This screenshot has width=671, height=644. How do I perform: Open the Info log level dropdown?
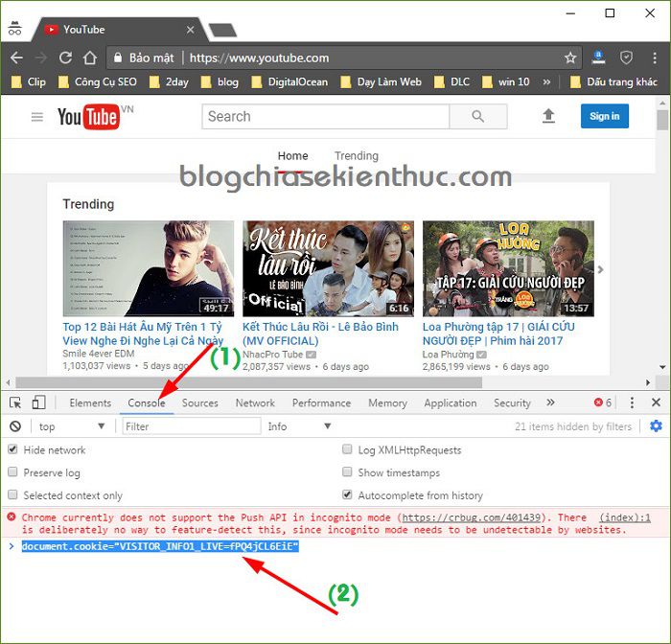tap(299, 426)
